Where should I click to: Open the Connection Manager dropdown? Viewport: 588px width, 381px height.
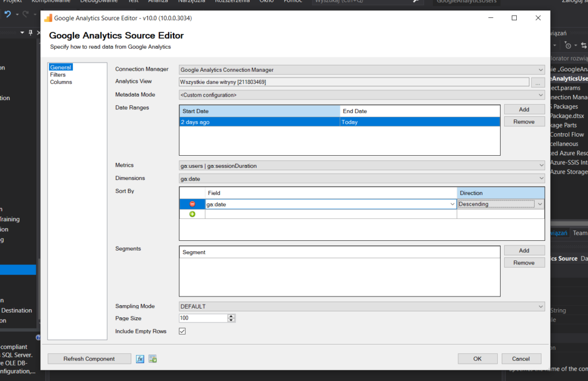click(540, 70)
